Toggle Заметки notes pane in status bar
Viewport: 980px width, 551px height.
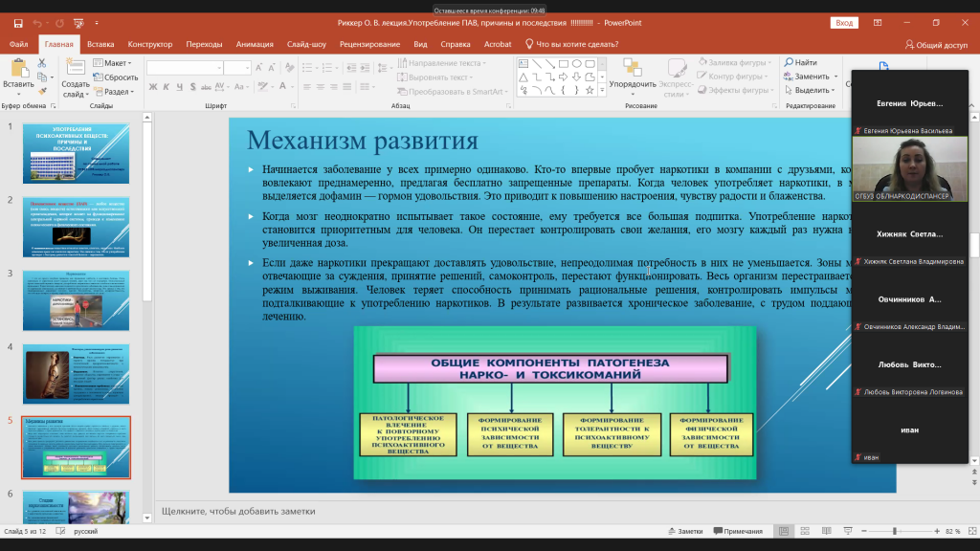tap(685, 531)
